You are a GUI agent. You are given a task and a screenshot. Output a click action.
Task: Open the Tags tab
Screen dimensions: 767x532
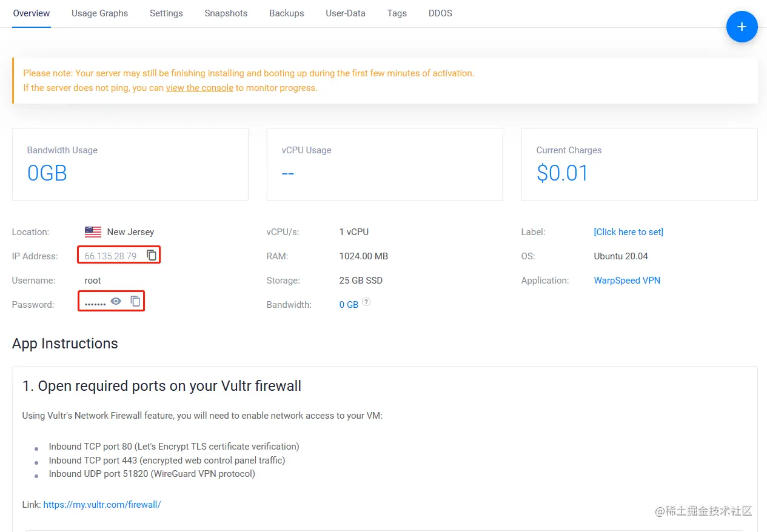pyautogui.click(x=397, y=13)
